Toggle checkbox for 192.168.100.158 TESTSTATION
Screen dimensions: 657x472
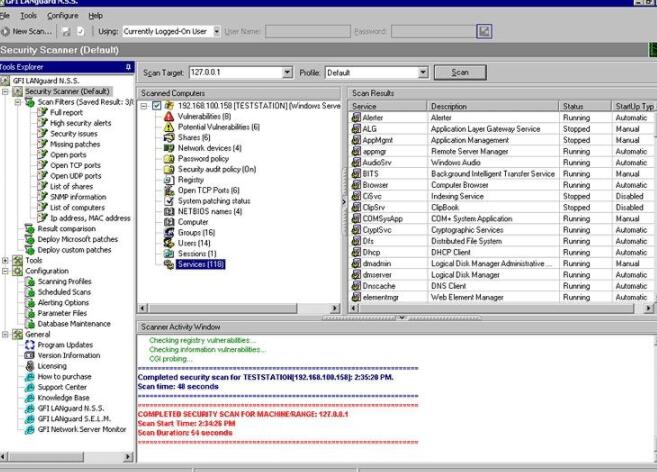(157, 106)
